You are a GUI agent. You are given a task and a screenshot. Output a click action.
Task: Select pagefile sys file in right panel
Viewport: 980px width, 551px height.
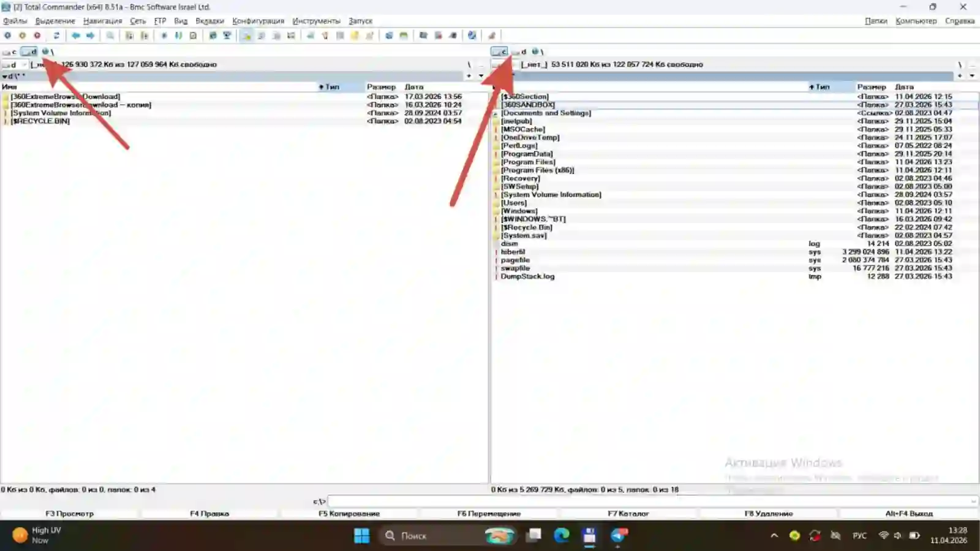point(515,260)
